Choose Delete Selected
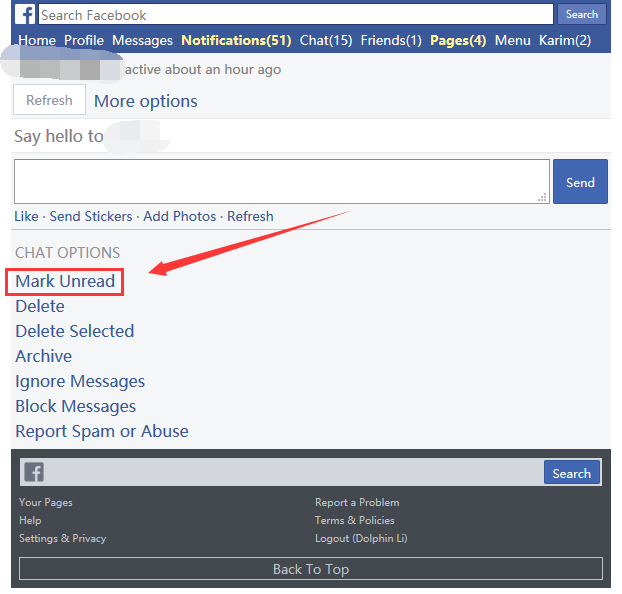 click(75, 331)
